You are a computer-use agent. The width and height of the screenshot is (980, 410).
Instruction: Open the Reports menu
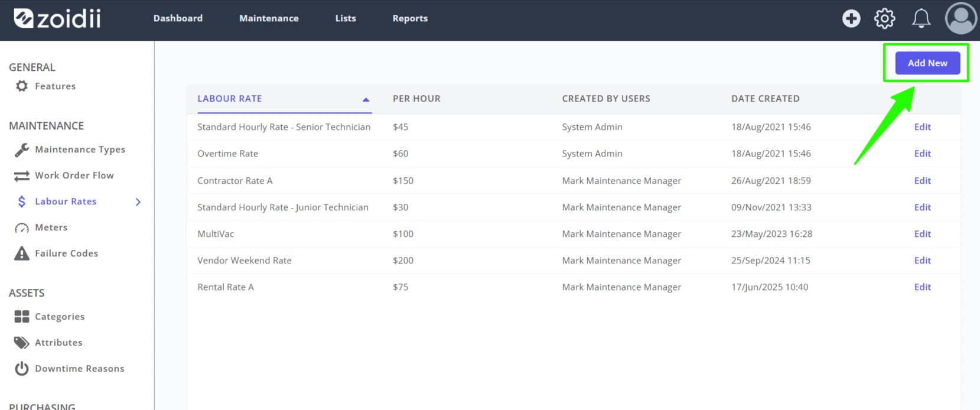click(x=410, y=18)
